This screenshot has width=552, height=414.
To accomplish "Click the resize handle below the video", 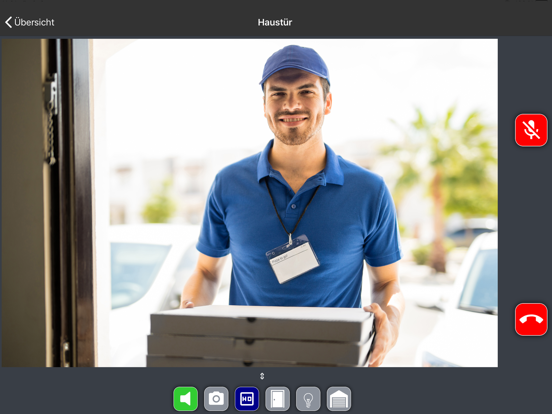I will [262, 376].
